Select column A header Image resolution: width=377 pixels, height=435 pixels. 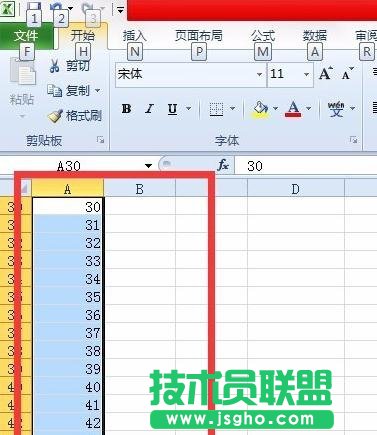(68, 189)
